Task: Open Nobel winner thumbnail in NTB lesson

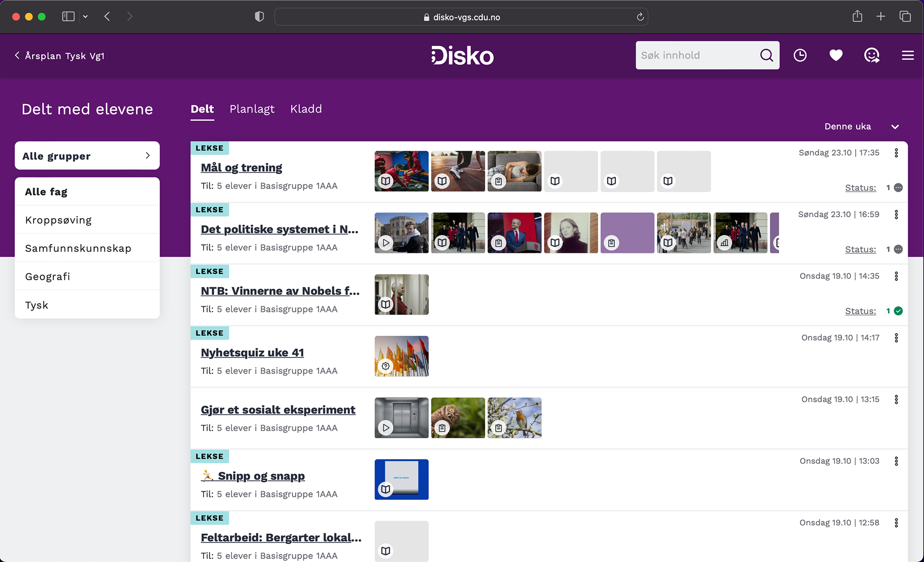Action: click(x=401, y=295)
